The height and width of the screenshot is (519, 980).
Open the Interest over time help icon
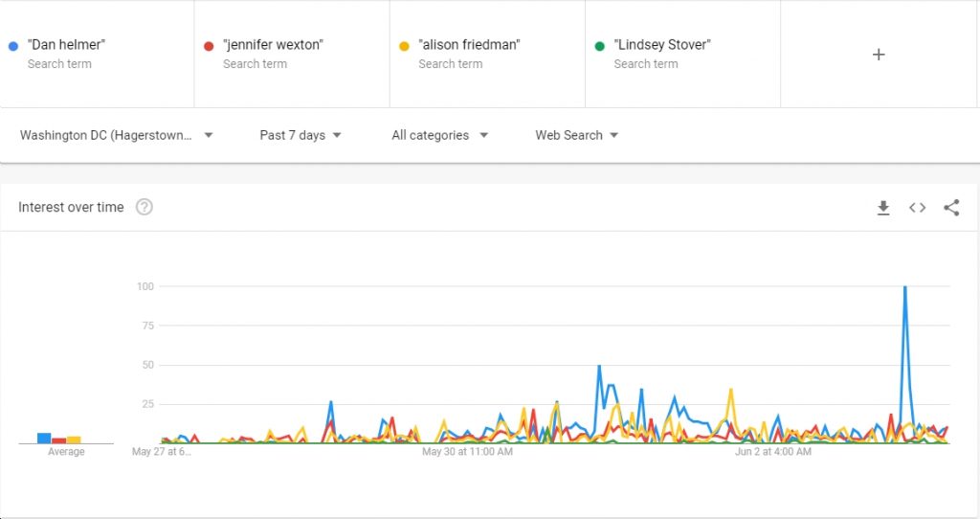click(145, 207)
